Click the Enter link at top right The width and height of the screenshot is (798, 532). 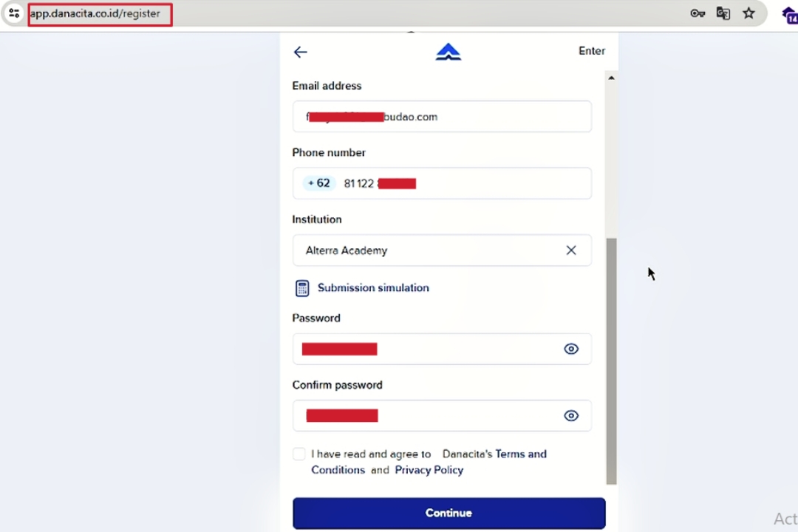pyautogui.click(x=592, y=51)
